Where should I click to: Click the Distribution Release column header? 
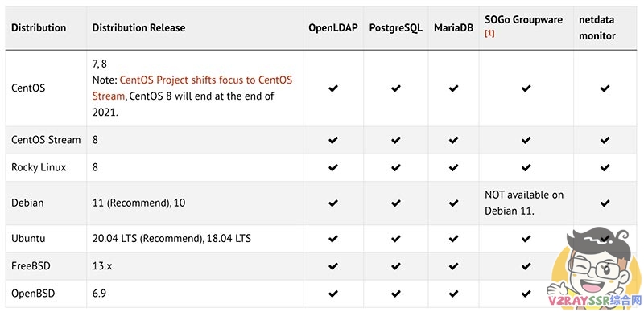coord(138,27)
